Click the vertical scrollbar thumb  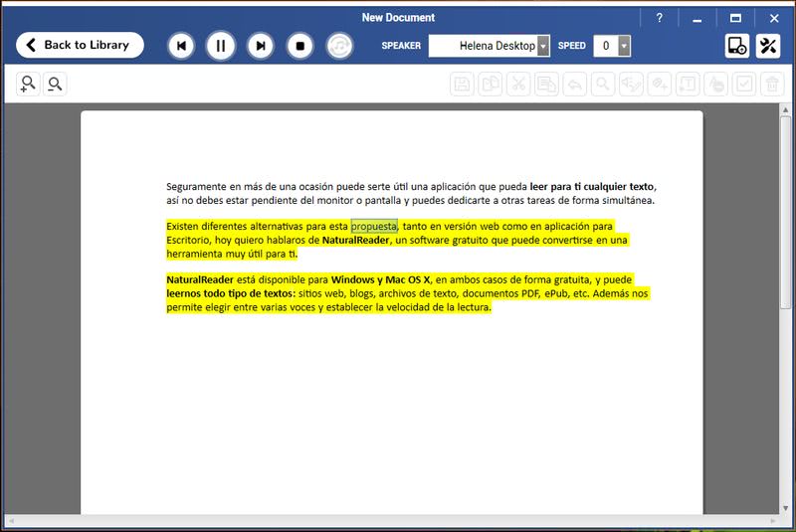point(785,212)
